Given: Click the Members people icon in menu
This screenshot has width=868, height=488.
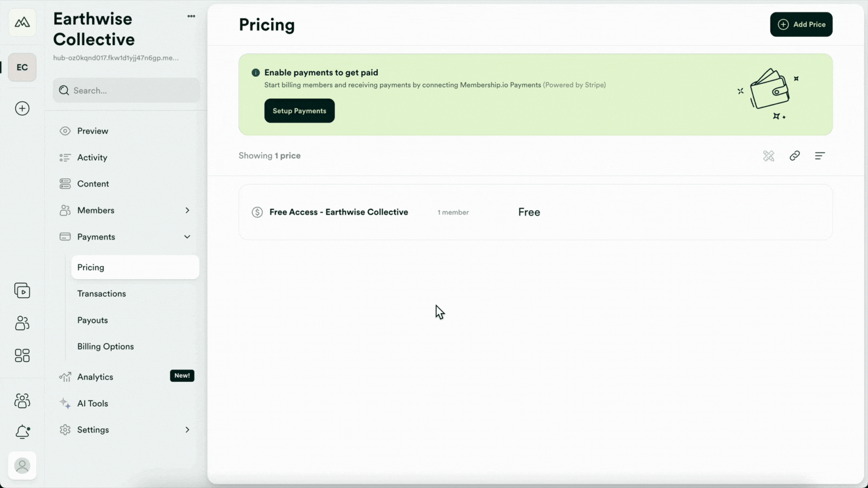Looking at the screenshot, I should pos(65,210).
